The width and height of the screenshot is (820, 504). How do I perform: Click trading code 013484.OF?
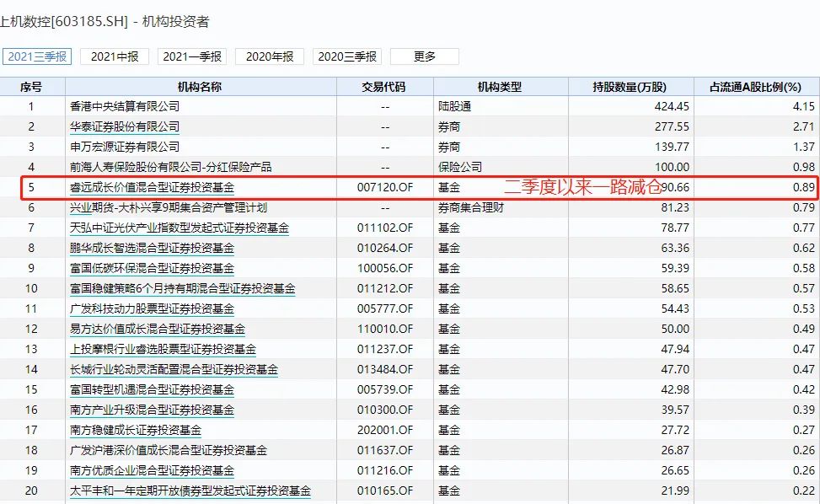point(385,370)
